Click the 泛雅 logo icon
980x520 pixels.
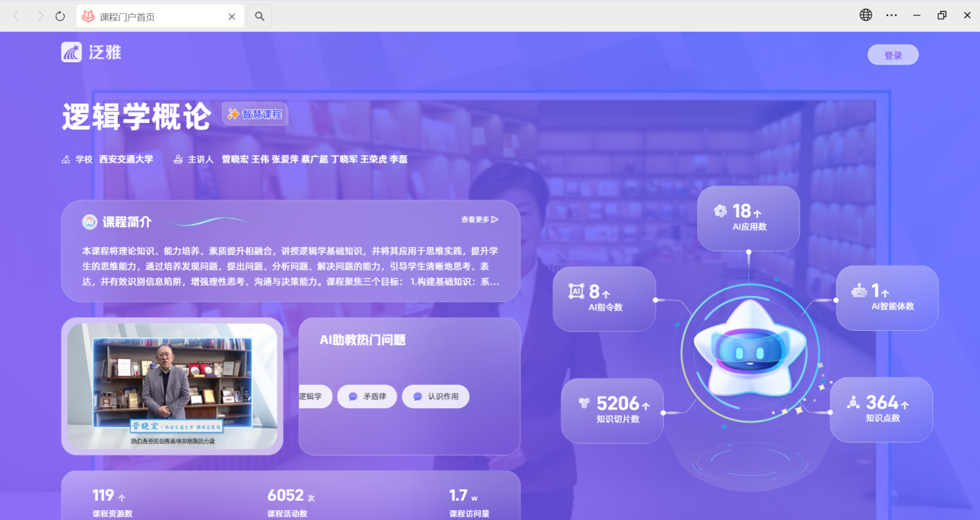point(71,52)
